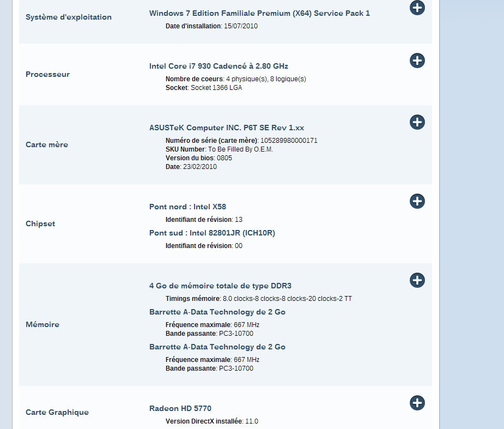Expand the Mémoire details plus icon

tap(417, 280)
